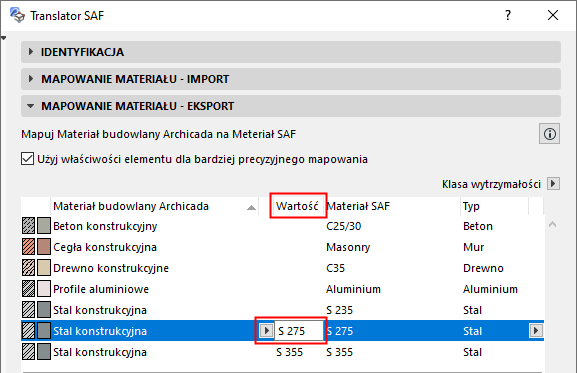Click gray color swatch of Beton konstrukcyjny

pos(44,226)
